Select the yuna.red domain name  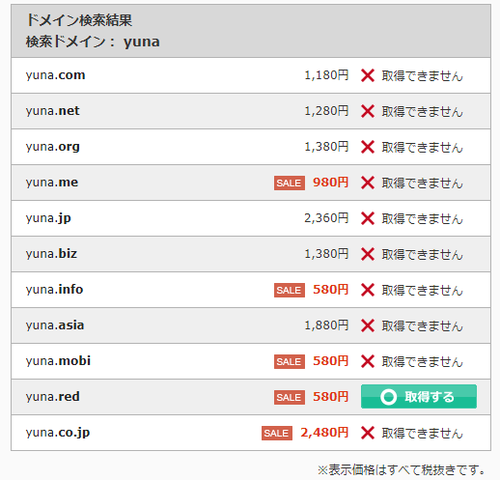click(x=53, y=397)
